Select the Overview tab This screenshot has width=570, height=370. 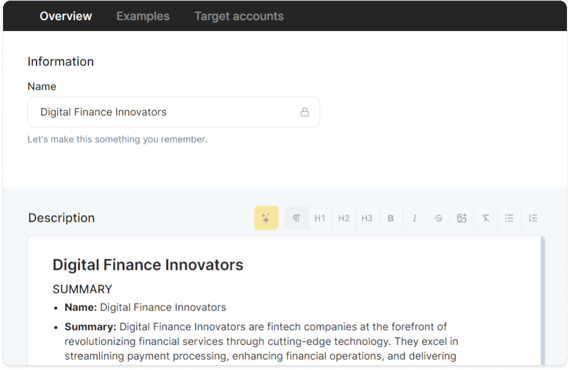66,16
